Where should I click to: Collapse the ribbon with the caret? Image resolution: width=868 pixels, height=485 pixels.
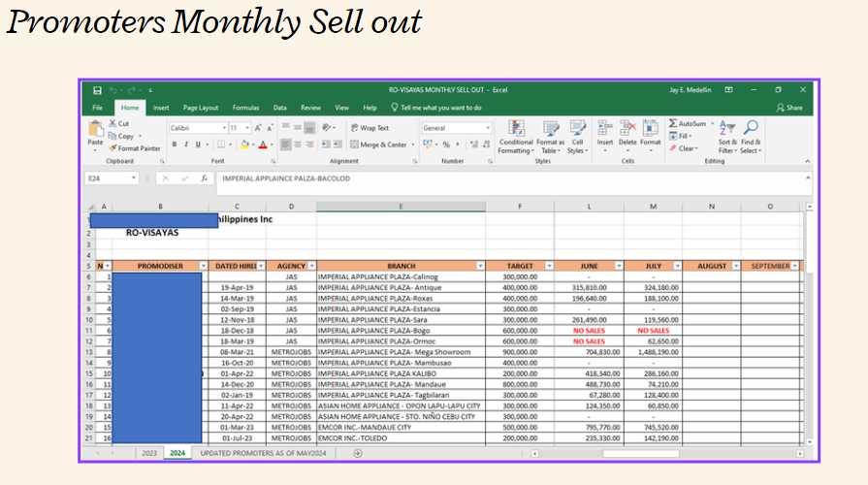pyautogui.click(x=808, y=161)
